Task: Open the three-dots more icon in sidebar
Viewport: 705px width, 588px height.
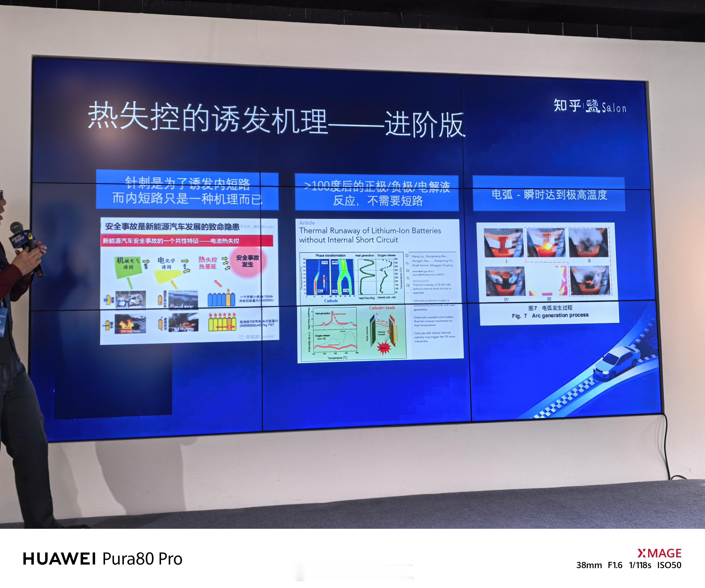Action: pos(408,293)
